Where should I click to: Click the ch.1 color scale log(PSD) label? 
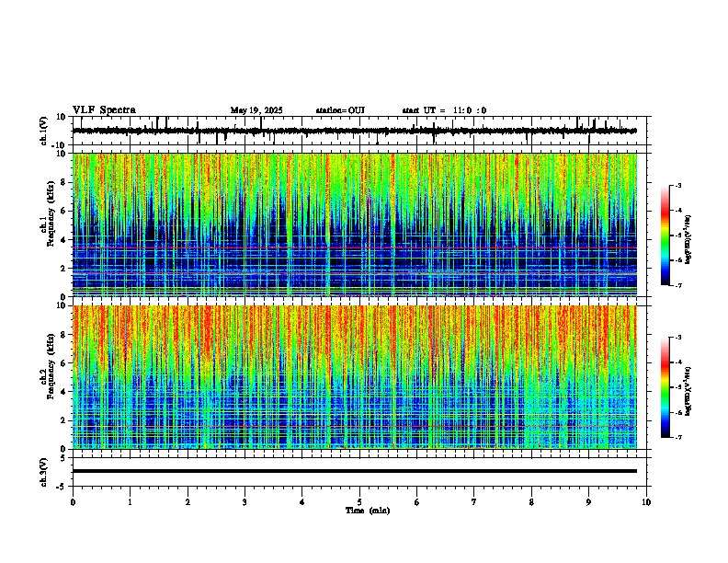coord(688,240)
